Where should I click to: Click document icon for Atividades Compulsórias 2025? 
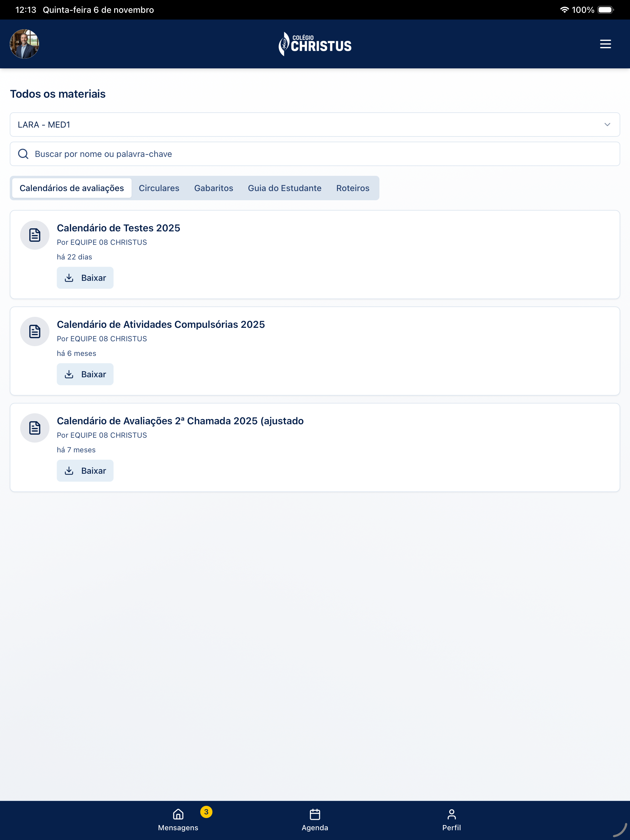tap(34, 331)
